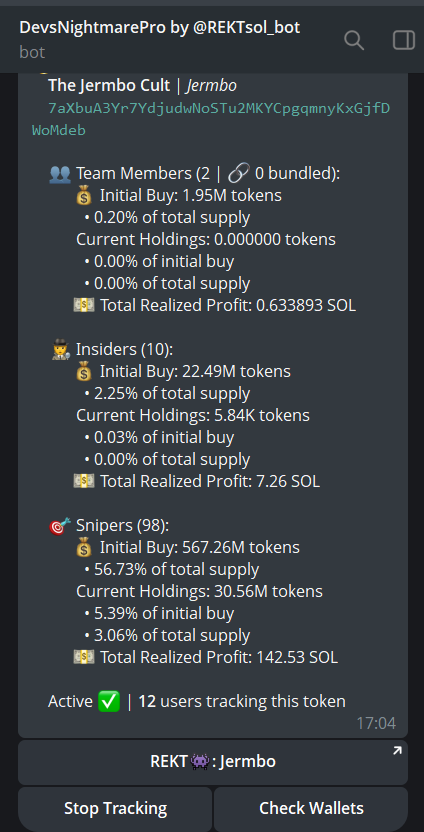The height and width of the screenshot is (832, 424).
Task: Click the Team Members people emoji
Action: point(59,174)
